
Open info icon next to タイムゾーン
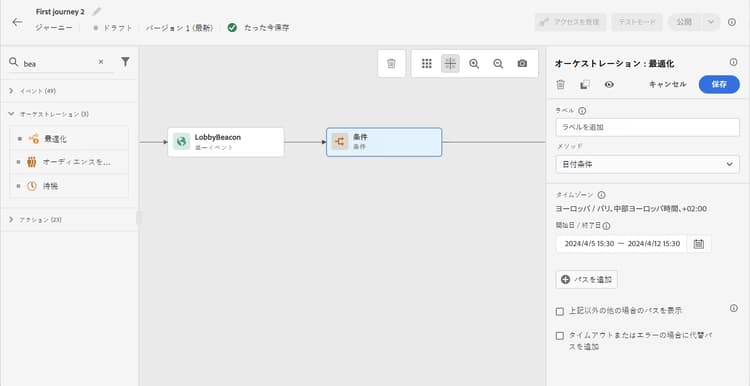click(602, 195)
